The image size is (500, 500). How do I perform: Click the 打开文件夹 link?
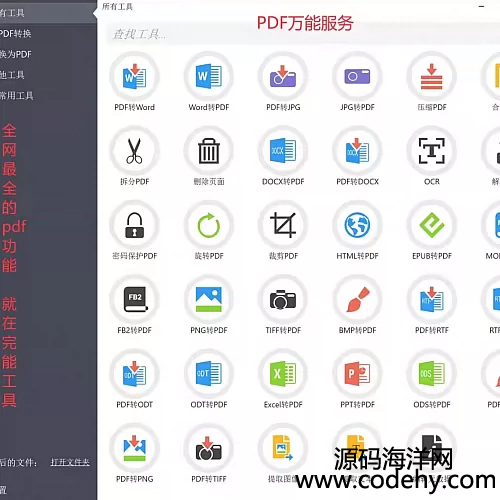(x=70, y=462)
